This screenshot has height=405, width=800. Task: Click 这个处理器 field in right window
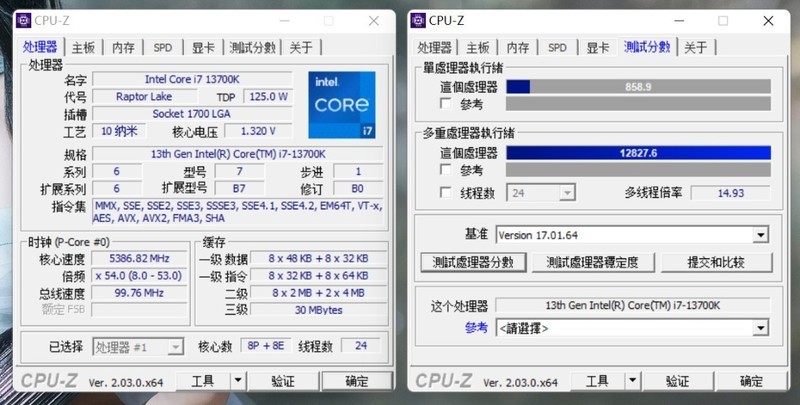pyautogui.click(x=633, y=306)
